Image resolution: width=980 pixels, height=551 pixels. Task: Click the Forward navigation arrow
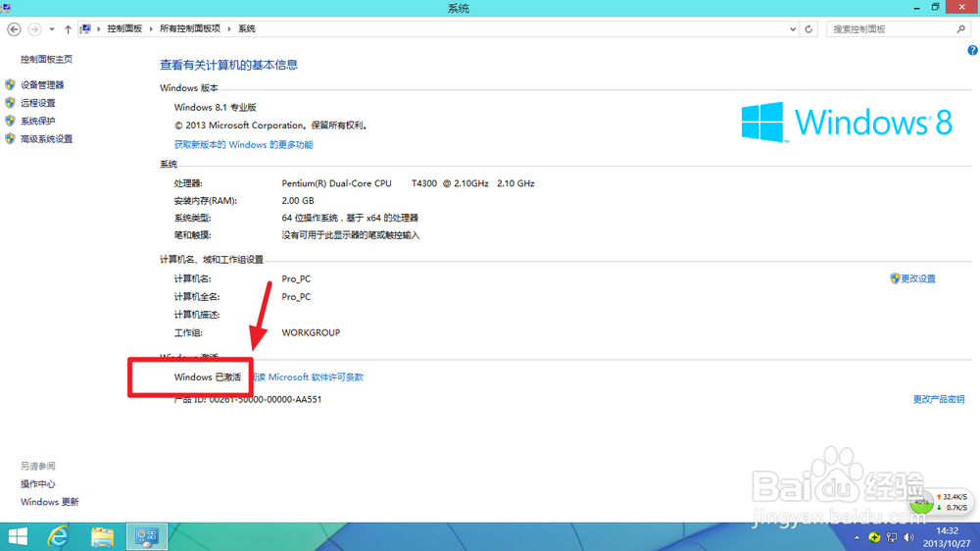coord(34,28)
